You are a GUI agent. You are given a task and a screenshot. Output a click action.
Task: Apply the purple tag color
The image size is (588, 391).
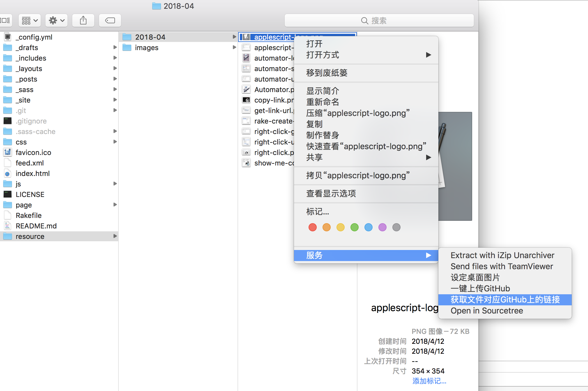(x=382, y=227)
